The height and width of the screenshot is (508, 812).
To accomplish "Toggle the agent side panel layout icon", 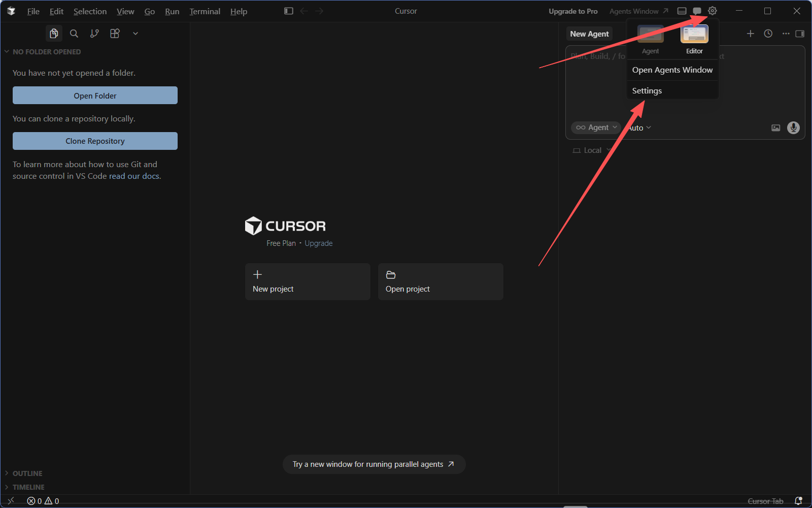I will (800, 34).
